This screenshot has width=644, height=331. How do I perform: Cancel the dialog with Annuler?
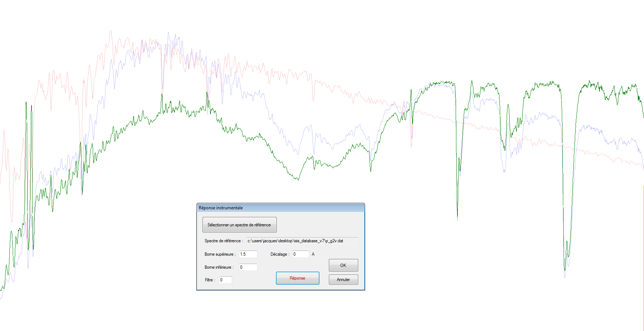pos(343,280)
